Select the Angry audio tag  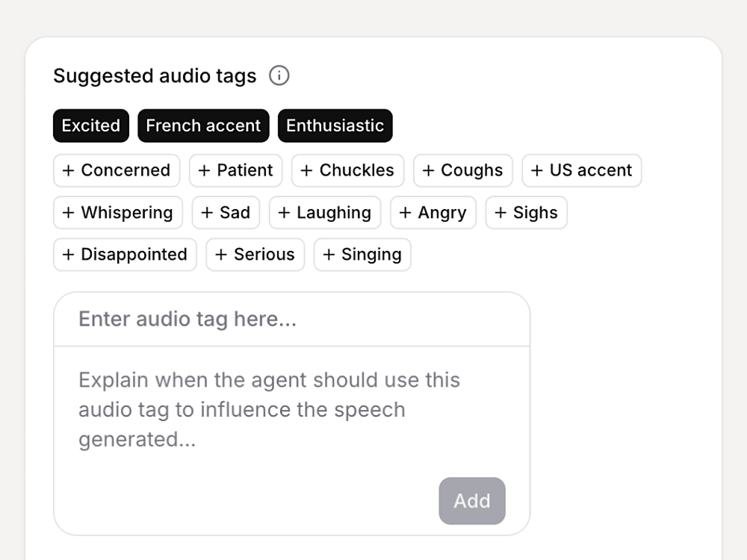tap(433, 213)
